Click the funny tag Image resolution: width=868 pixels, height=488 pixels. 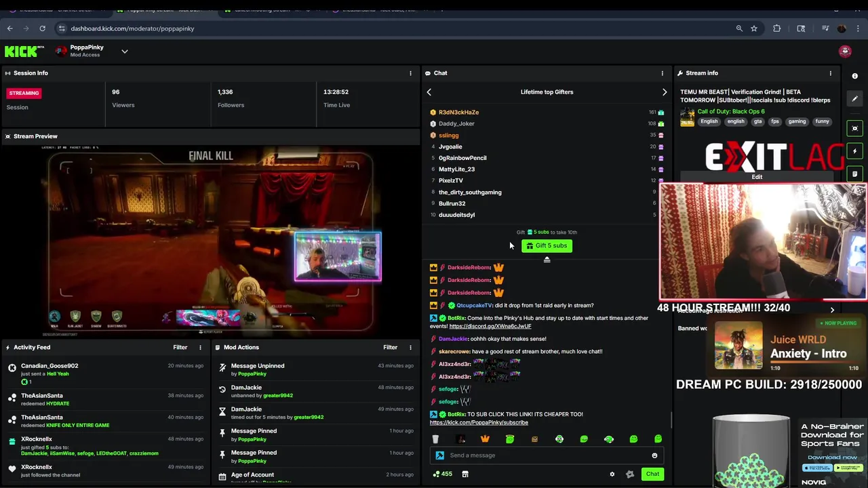click(x=823, y=121)
